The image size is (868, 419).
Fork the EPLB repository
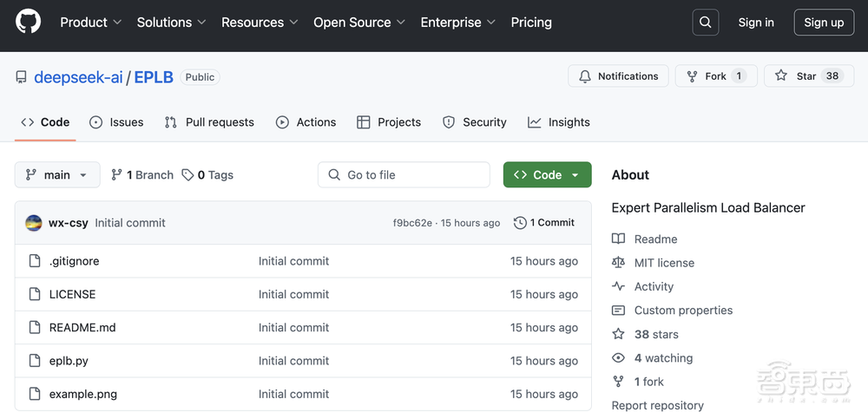pos(715,76)
